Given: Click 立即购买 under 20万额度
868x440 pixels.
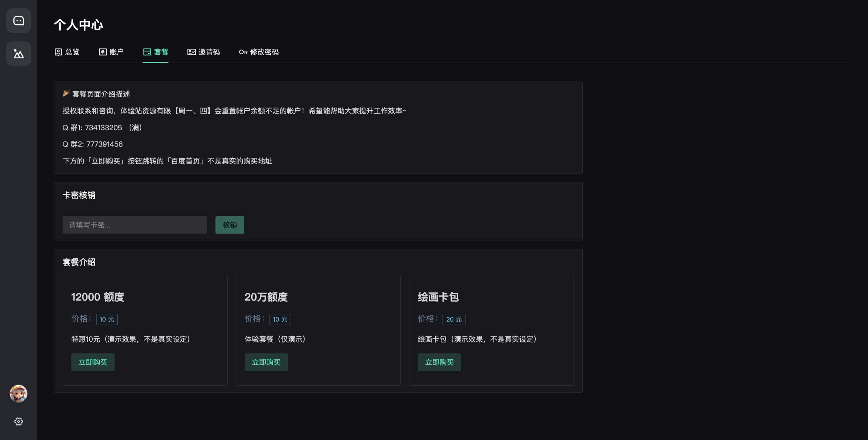Looking at the screenshot, I should [x=266, y=362].
